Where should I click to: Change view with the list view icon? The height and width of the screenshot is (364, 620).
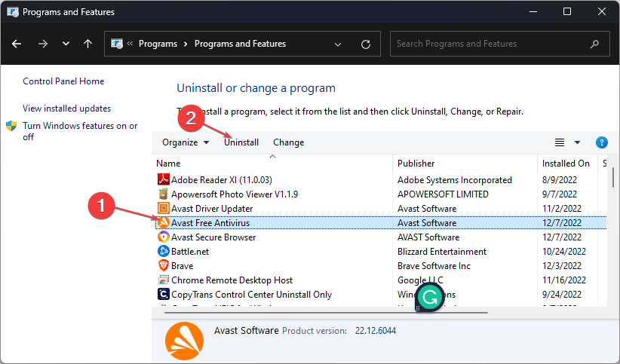559,142
